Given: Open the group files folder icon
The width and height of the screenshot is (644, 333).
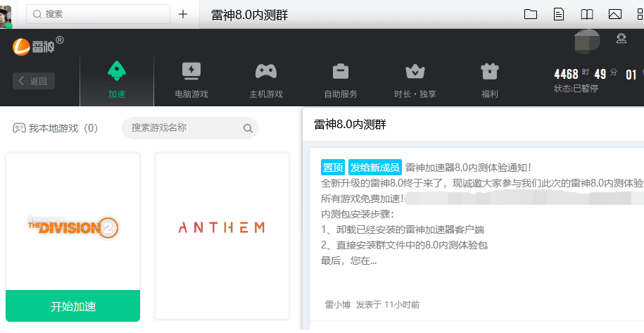Looking at the screenshot, I should click(531, 14).
